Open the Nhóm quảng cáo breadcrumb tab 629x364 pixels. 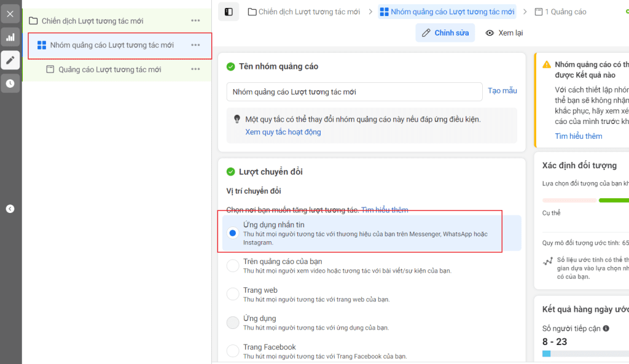447,12
